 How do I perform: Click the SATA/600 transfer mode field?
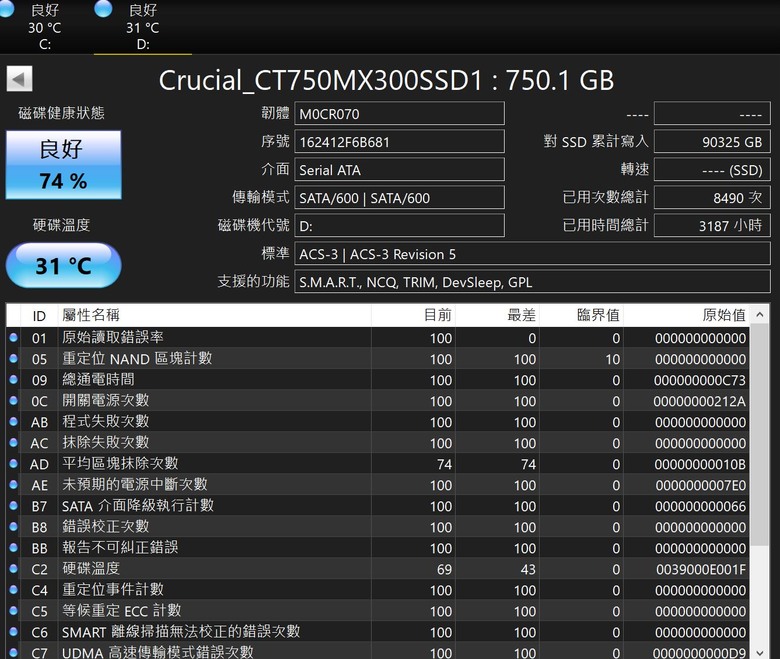click(399, 198)
